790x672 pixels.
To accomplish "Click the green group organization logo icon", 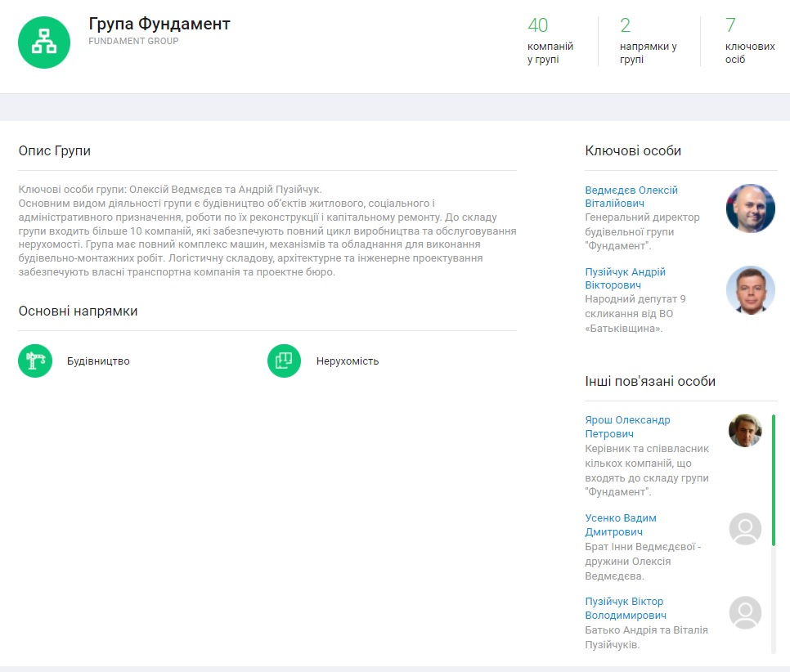I will 44,43.
